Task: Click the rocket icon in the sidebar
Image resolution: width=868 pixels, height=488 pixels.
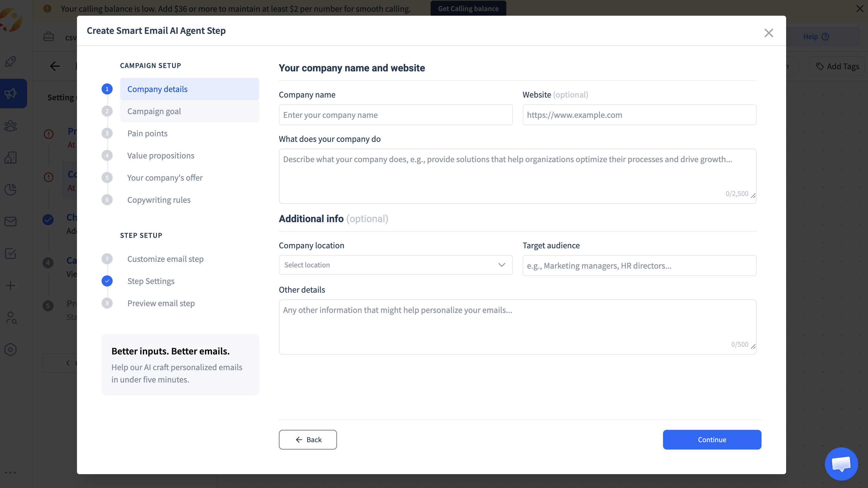Action: (x=11, y=62)
